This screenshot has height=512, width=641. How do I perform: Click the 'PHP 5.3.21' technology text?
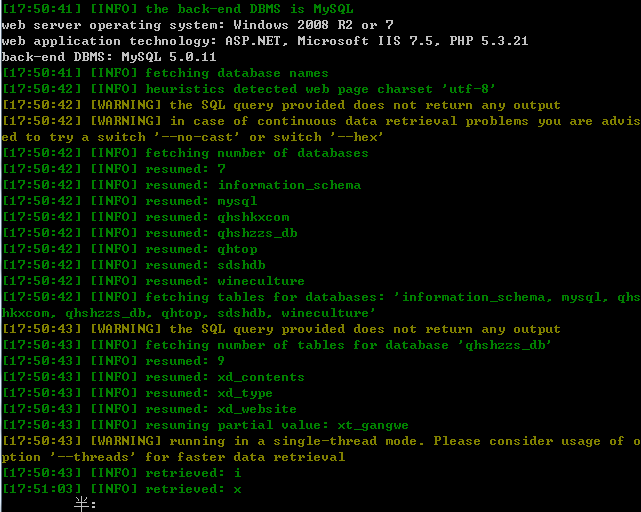(x=489, y=41)
